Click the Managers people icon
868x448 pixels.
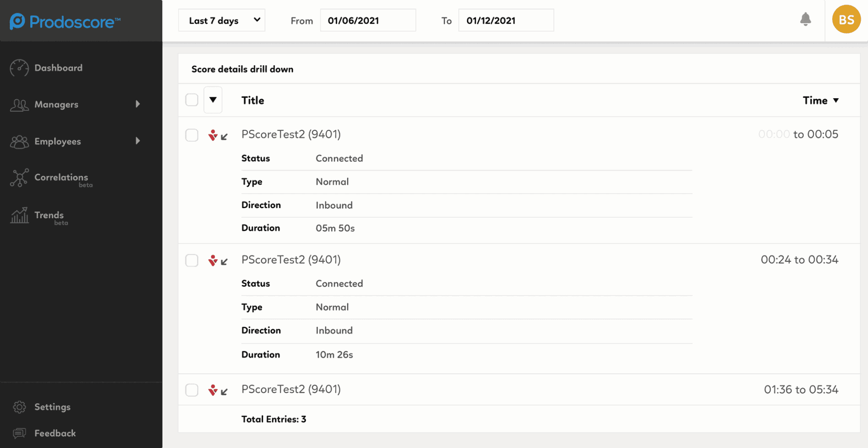19,105
